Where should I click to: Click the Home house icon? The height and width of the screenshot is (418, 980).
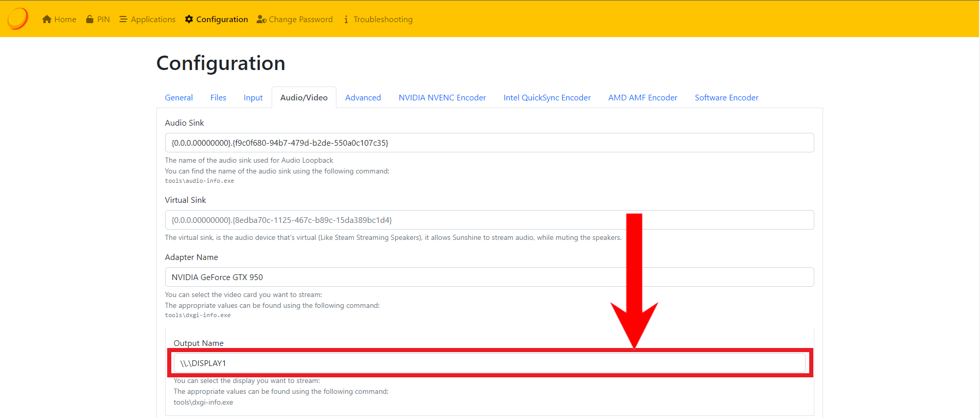pos(47,20)
